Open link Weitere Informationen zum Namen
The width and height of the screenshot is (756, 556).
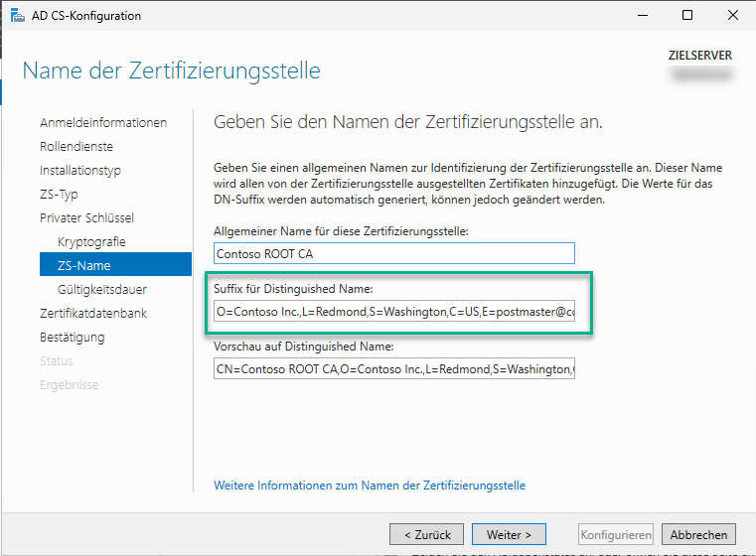tap(370, 486)
